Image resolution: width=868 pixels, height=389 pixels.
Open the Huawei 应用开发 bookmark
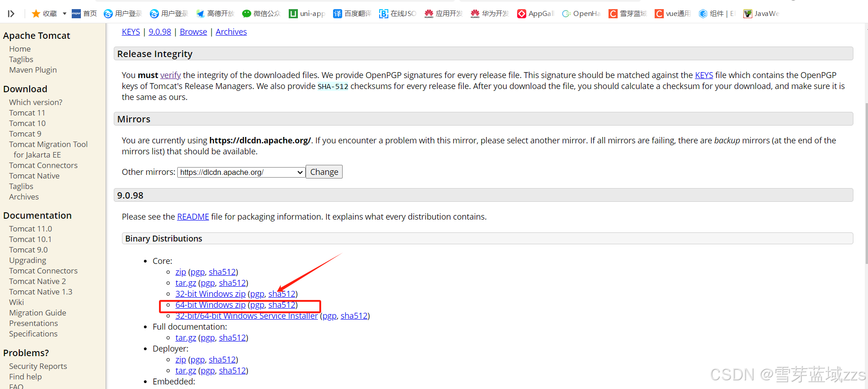pyautogui.click(x=444, y=14)
